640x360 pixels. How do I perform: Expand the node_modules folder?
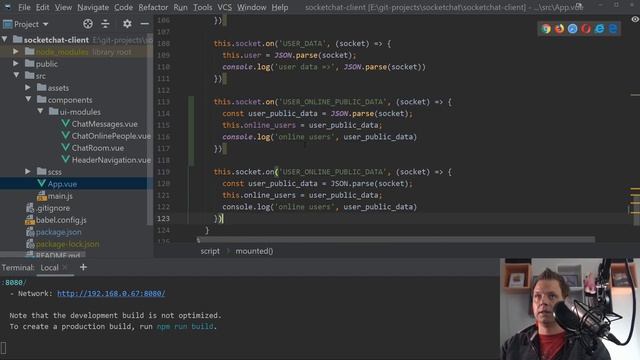click(x=16, y=51)
